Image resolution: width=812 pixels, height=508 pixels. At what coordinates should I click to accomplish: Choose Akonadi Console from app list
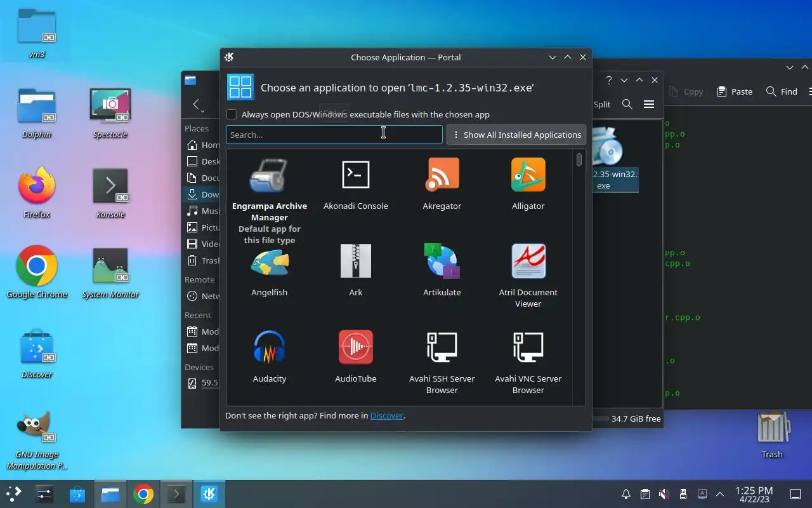click(x=356, y=175)
